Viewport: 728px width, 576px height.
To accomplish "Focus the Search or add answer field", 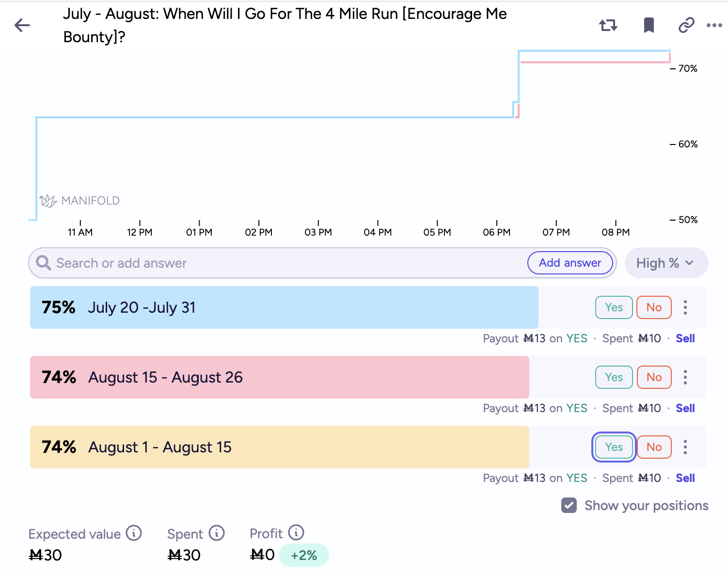I will coord(281,263).
